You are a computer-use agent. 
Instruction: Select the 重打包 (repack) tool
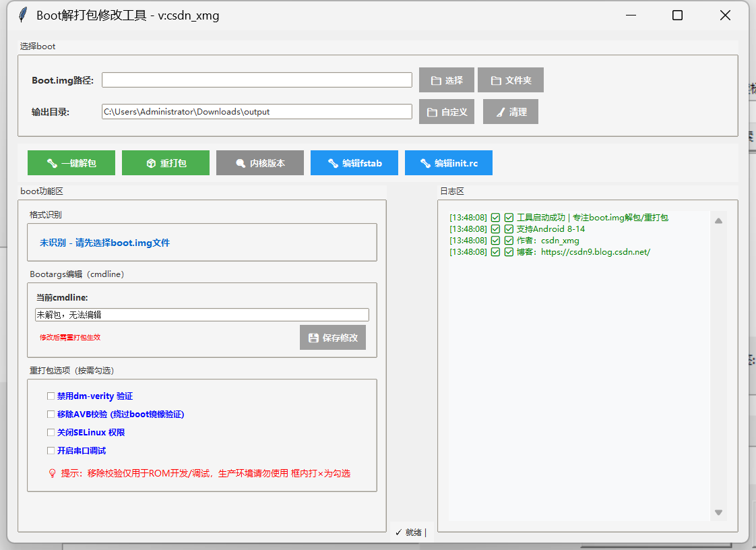[165, 162]
